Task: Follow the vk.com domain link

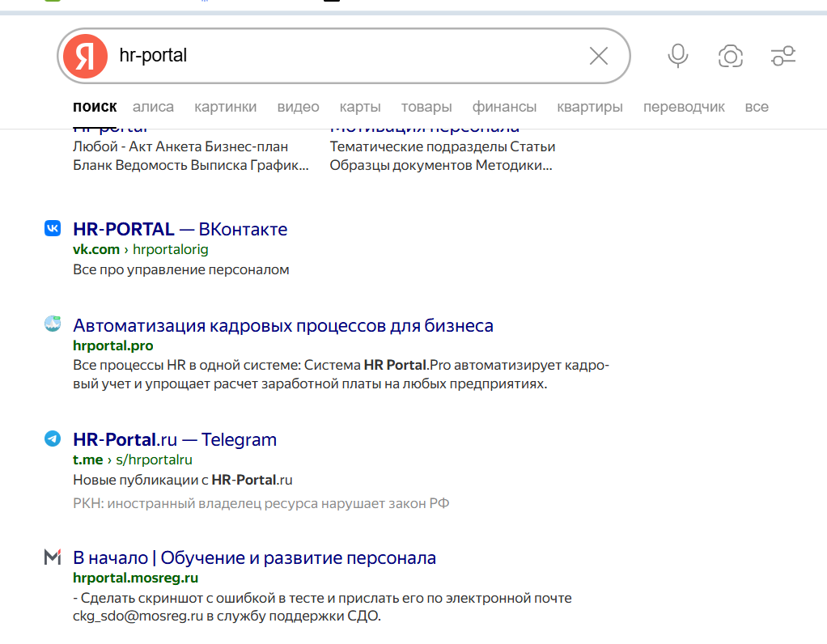Action: 96,249
